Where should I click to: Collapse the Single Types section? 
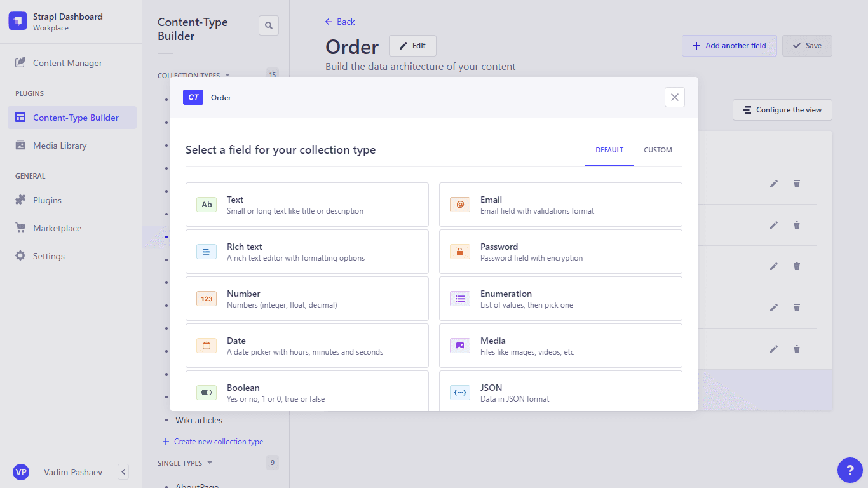tap(210, 463)
